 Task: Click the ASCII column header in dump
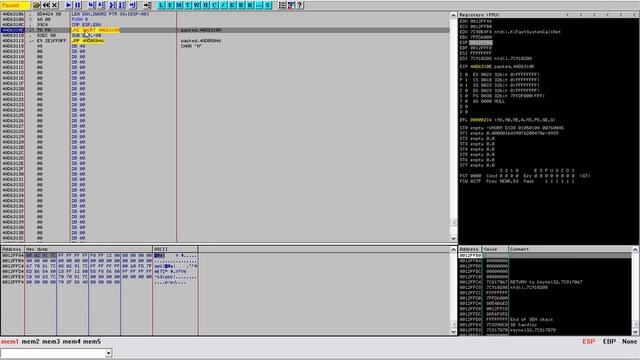point(175,249)
